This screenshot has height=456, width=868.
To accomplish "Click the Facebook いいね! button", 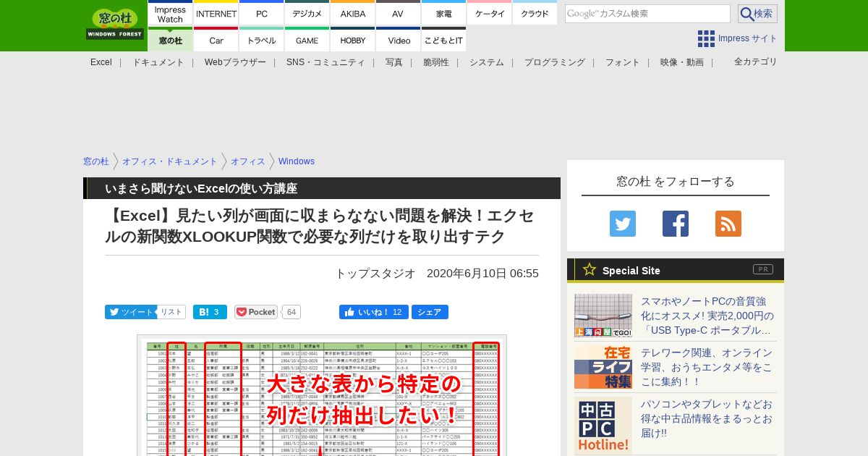I will [373, 312].
